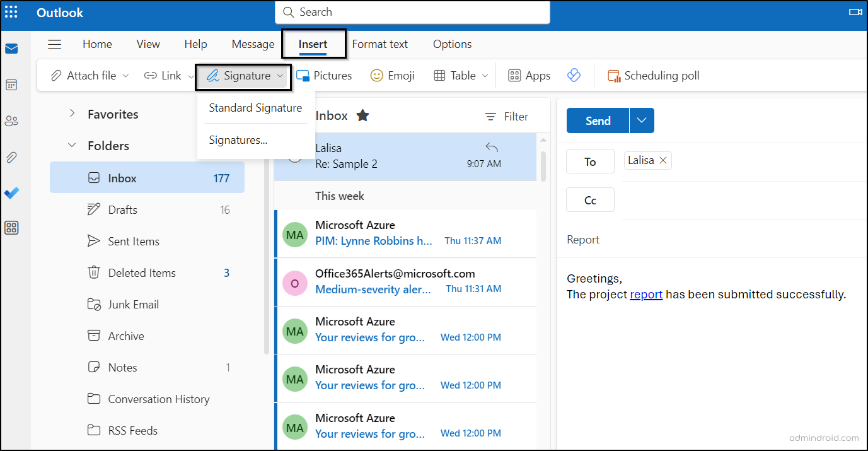The height and width of the screenshot is (451, 868).
Task: Choose Standard Signature from the menu
Action: 255,108
